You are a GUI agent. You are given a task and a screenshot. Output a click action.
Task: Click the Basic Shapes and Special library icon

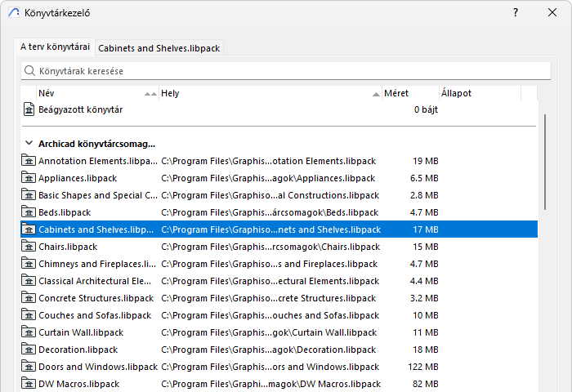(29, 194)
